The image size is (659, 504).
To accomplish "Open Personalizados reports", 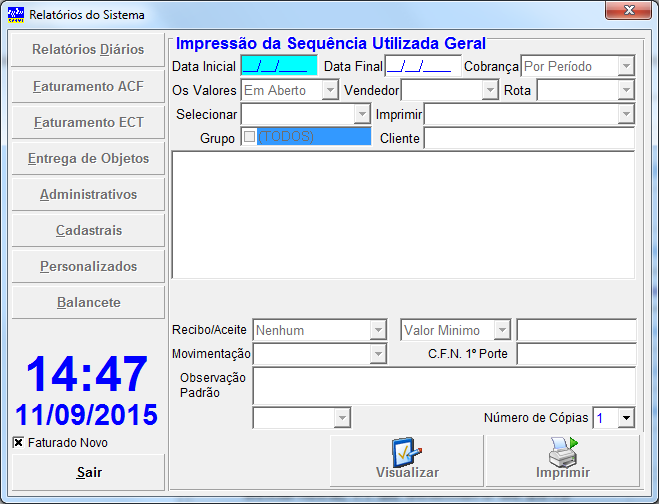I will 88,267.
